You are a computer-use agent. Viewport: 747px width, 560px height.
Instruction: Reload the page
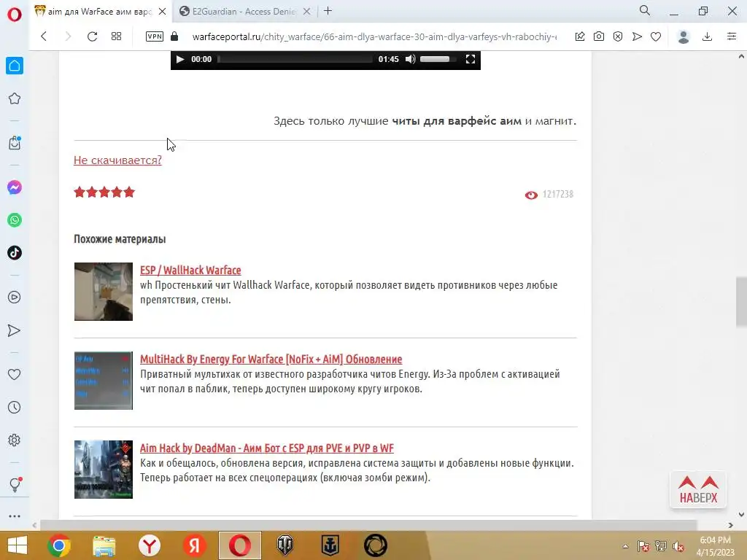coord(92,36)
